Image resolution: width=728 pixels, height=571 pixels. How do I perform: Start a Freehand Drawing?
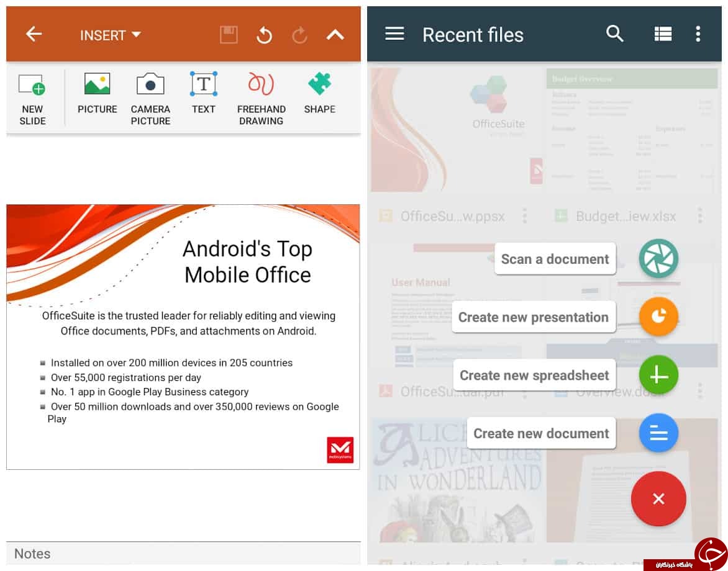[x=262, y=99]
